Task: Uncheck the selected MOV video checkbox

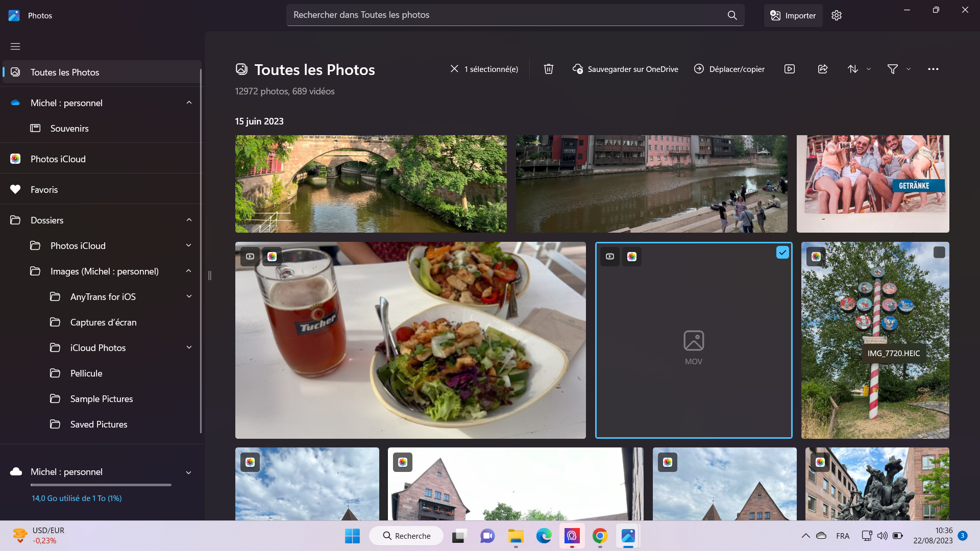Action: tap(782, 253)
